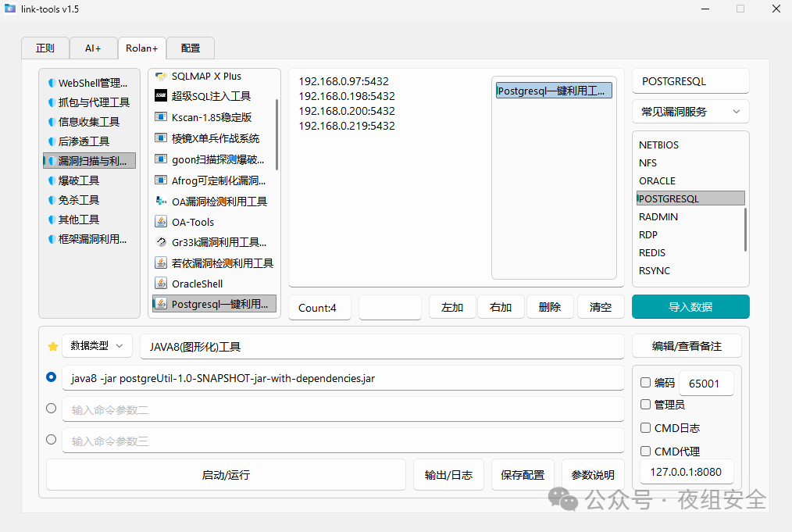Toggle the CMD代理 checkbox
This screenshot has width=792, height=532.
645,451
